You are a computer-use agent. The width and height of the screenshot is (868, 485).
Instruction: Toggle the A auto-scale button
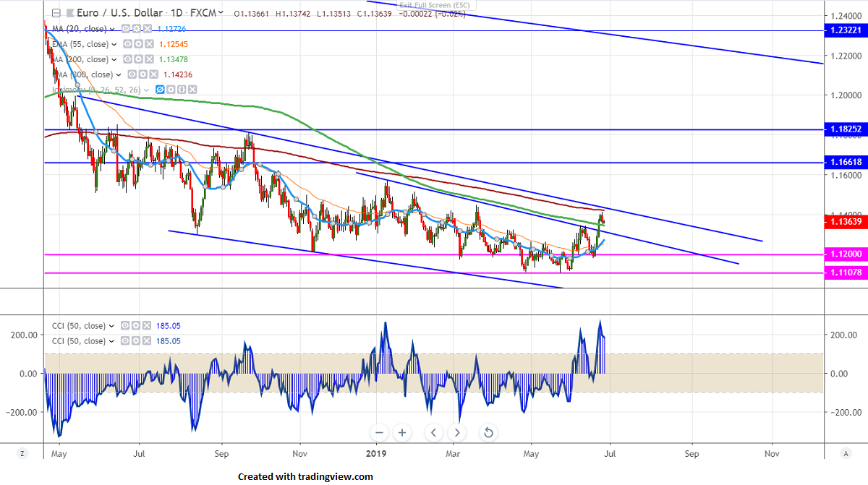[x=846, y=453]
